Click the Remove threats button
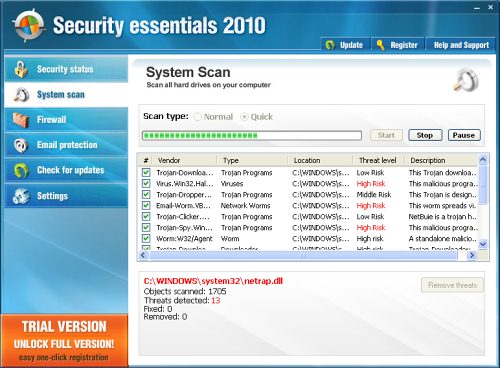Screen dimensions: 500x368 point(452,285)
